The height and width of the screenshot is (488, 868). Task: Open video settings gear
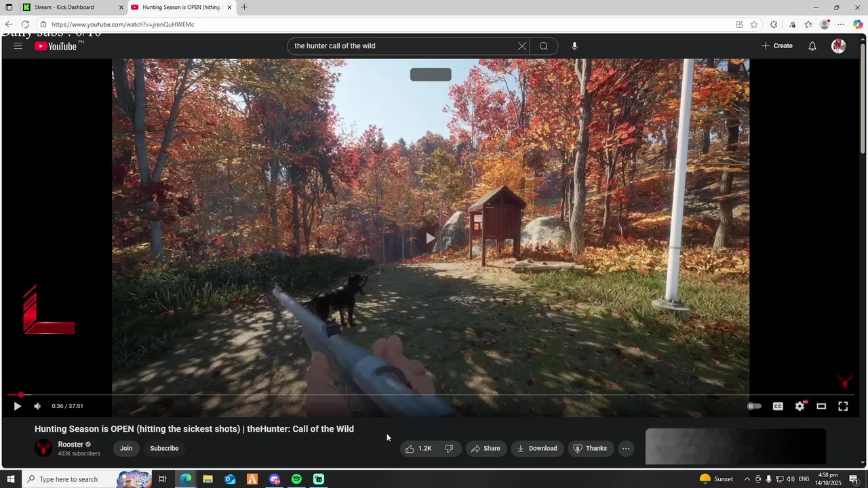point(800,406)
